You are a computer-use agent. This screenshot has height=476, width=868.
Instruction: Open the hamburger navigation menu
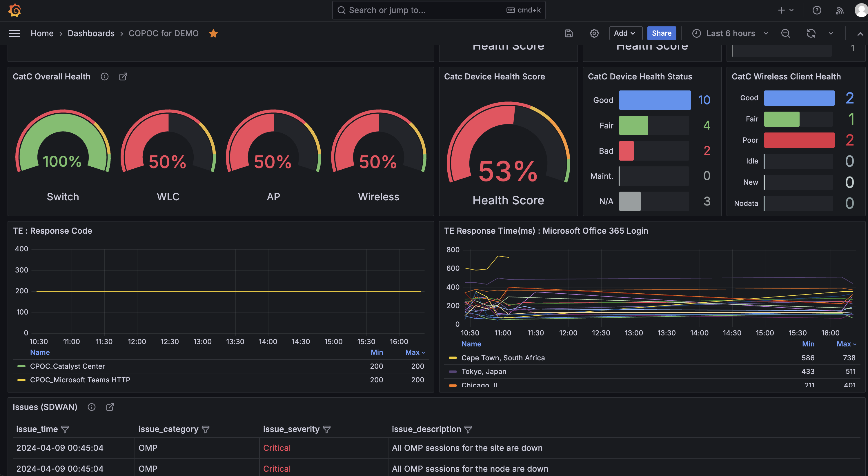pyautogui.click(x=14, y=33)
